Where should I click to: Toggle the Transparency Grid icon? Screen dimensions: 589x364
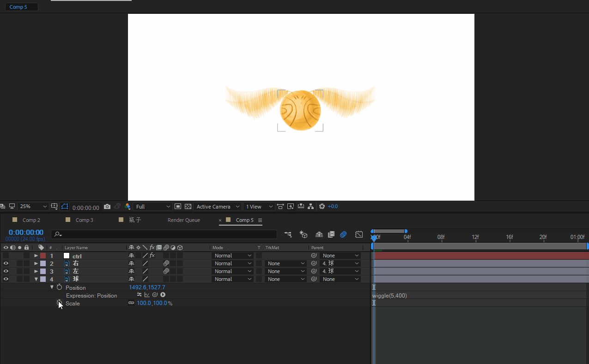[188, 207]
